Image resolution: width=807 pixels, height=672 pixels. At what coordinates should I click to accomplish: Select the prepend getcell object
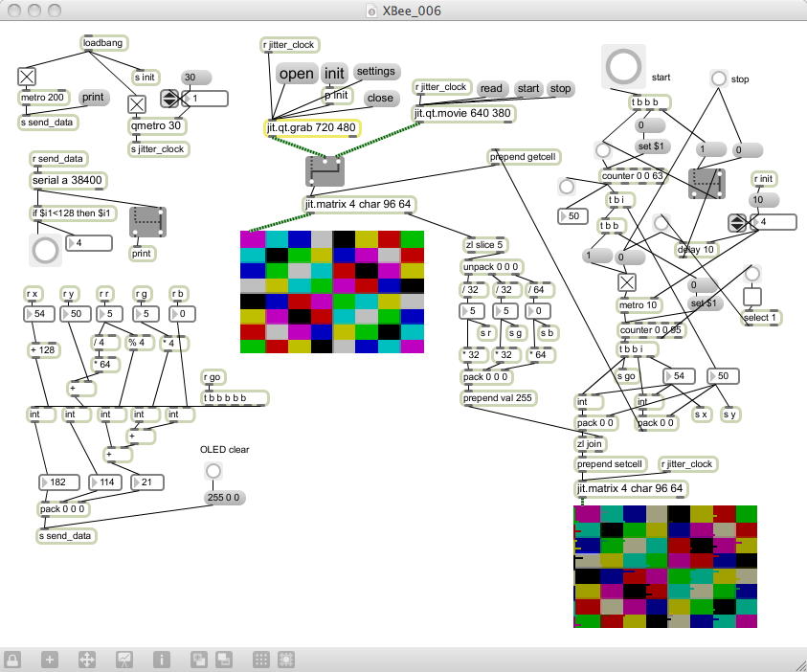click(524, 157)
